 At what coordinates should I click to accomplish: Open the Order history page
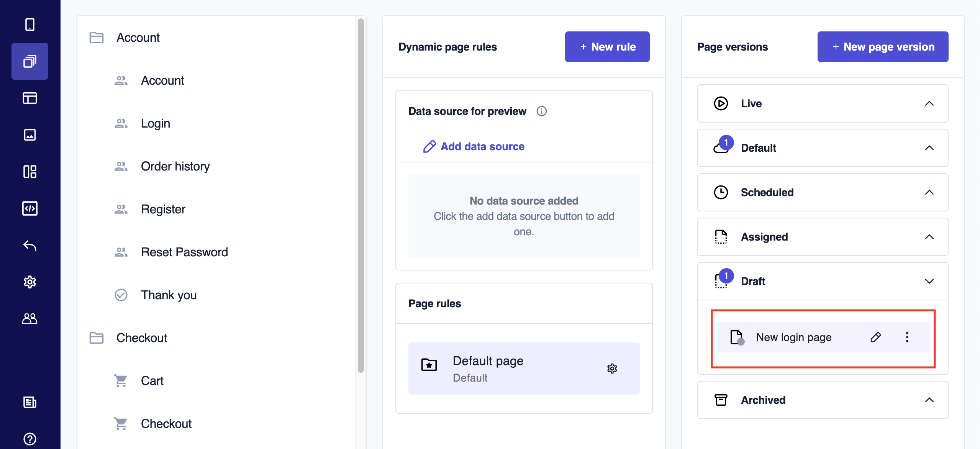pyautogui.click(x=175, y=166)
